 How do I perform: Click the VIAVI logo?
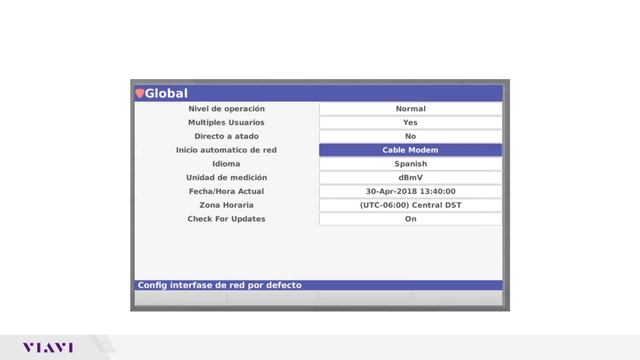[48, 348]
